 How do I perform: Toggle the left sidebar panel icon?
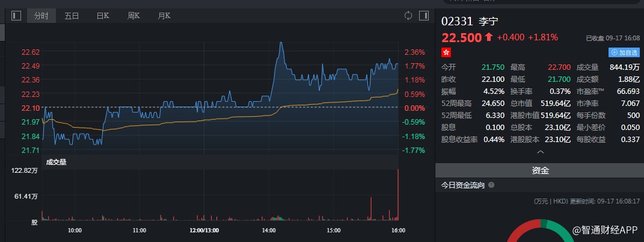(16, 16)
